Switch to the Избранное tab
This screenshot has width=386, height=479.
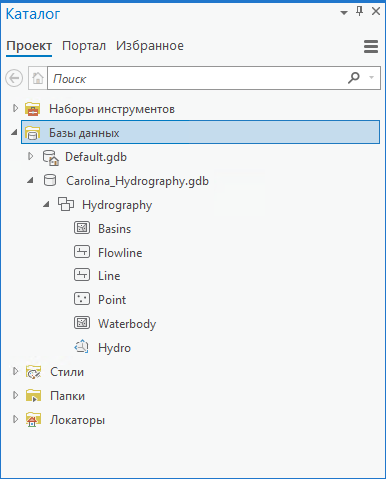[x=150, y=46]
